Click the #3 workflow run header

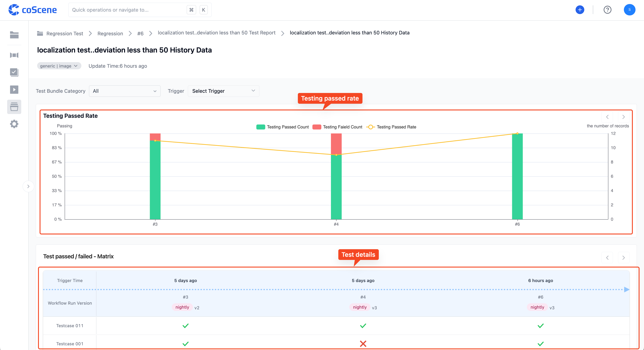coord(186,297)
